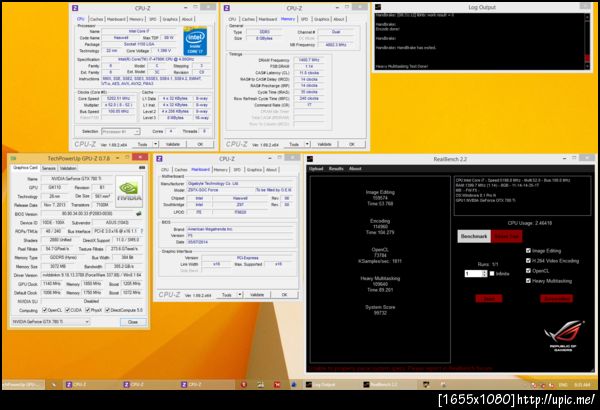
Task: Open the Upload menu in RealBench
Action: (316, 168)
